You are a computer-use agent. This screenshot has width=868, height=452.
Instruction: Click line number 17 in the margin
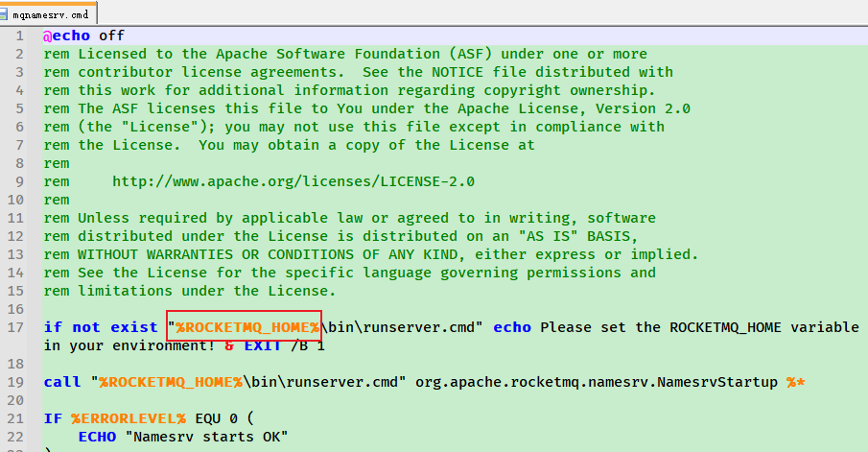pos(15,327)
